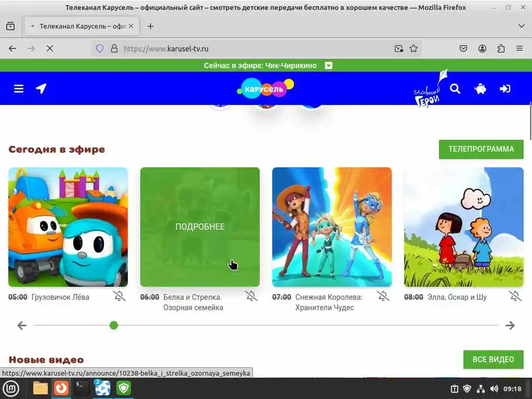Open a new tab with plus button

click(150, 26)
